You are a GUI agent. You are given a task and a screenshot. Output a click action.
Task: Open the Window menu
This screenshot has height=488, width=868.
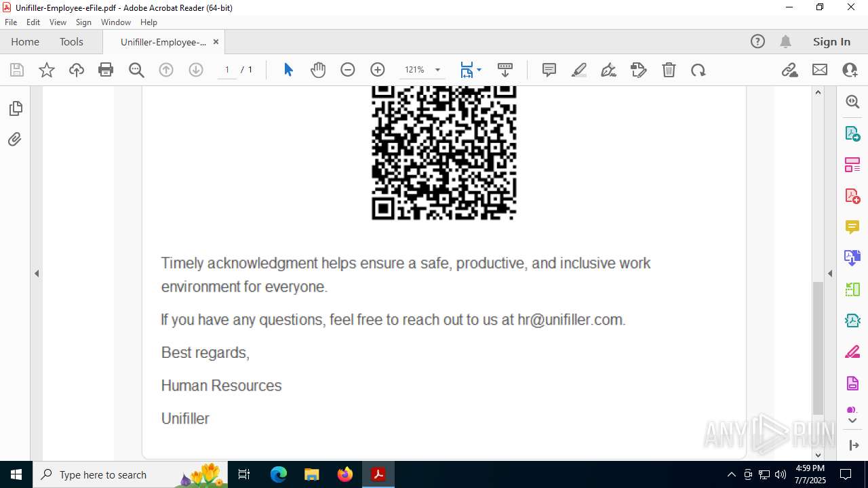point(116,22)
